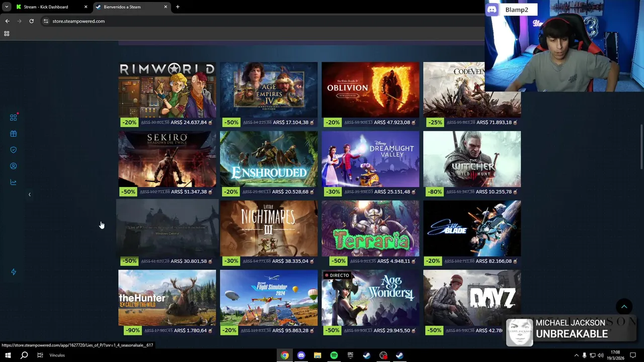
Task: Open the first Steam taskbar icon
Action: (x=367, y=355)
